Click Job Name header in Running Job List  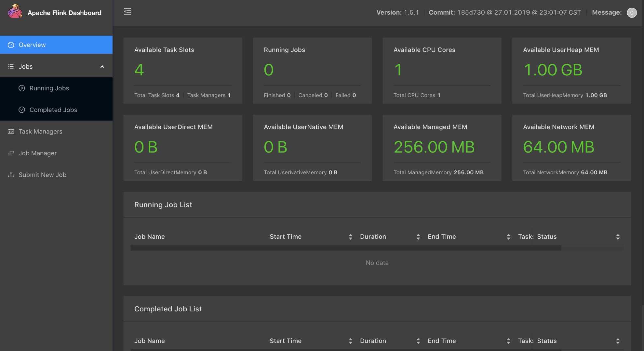150,237
